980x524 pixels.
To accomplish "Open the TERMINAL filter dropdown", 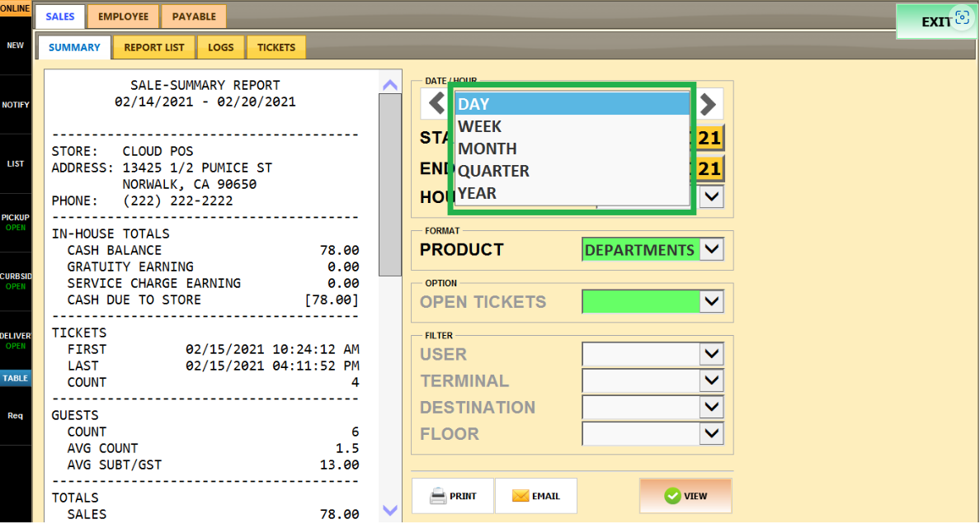I will (711, 380).
